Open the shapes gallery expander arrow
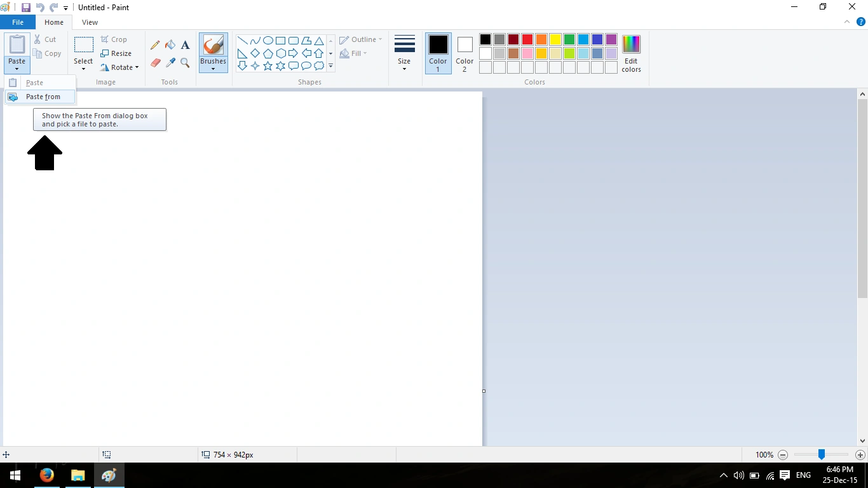 [330, 66]
